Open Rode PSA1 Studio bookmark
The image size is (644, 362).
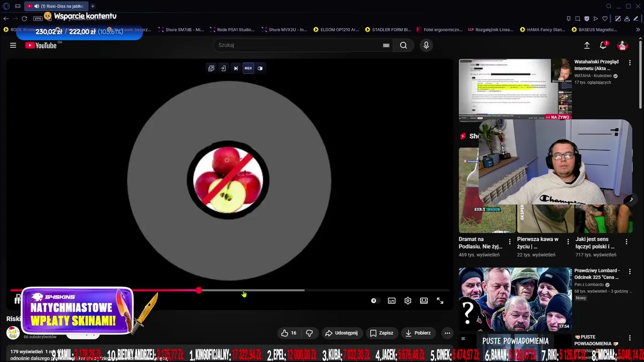(233, 30)
